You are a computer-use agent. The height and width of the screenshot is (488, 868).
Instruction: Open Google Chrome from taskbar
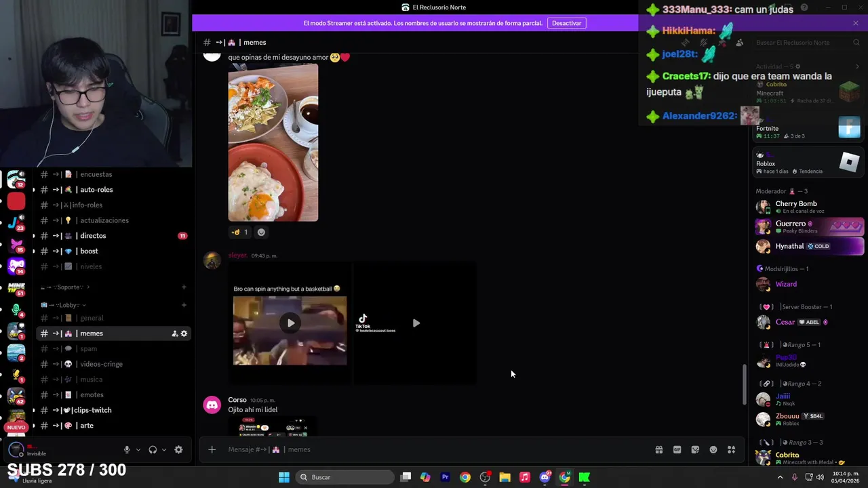[x=465, y=477]
